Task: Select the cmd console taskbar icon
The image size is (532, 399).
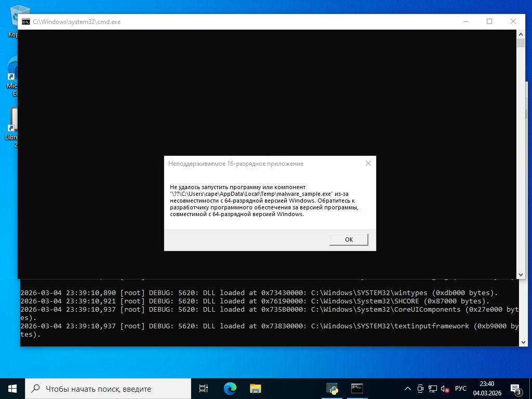Action: (x=357, y=389)
